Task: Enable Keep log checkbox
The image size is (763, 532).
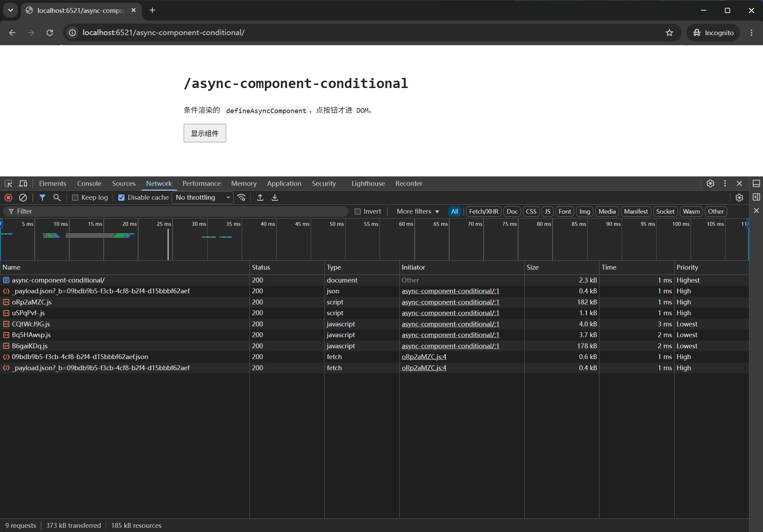Action: point(75,198)
